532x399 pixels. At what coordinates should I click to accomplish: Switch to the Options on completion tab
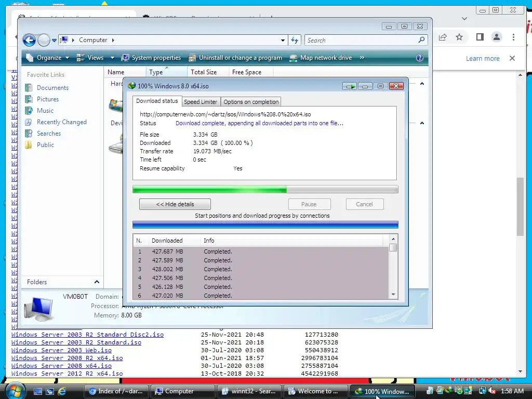pos(251,102)
